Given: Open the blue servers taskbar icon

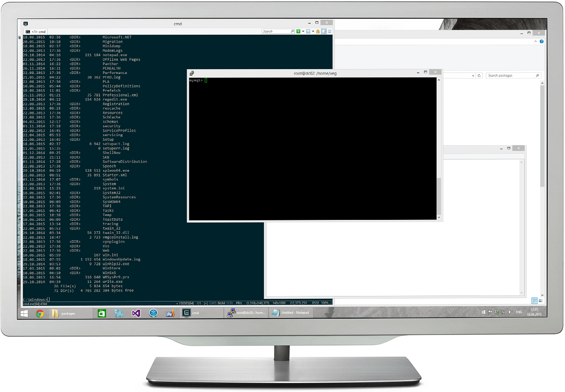Looking at the screenshot, I should click(x=119, y=313).
